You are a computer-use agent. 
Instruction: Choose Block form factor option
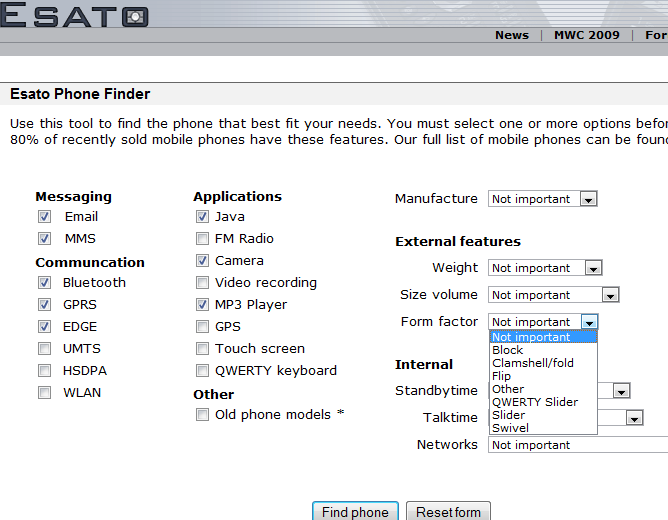pyautogui.click(x=543, y=350)
